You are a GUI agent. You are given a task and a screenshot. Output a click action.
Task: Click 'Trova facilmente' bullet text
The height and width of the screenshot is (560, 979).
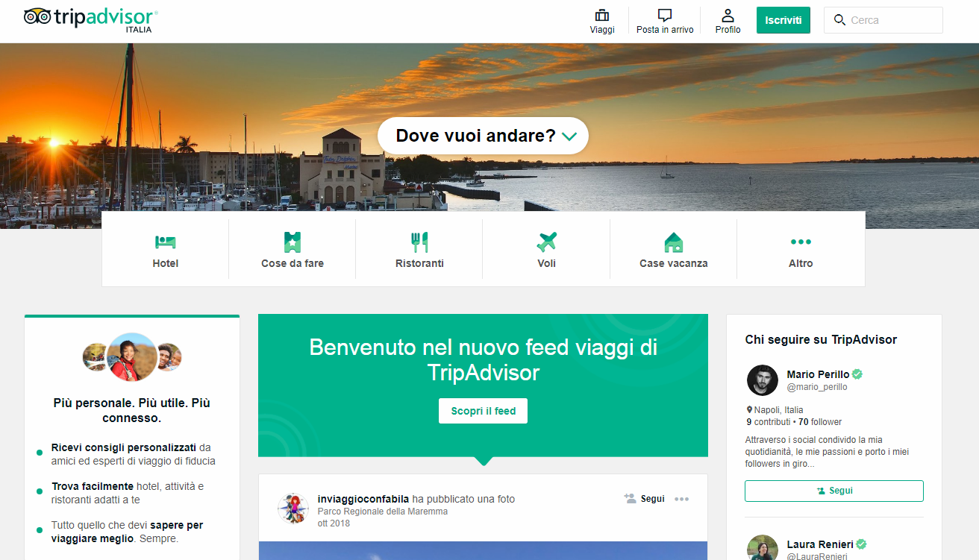[x=93, y=486]
